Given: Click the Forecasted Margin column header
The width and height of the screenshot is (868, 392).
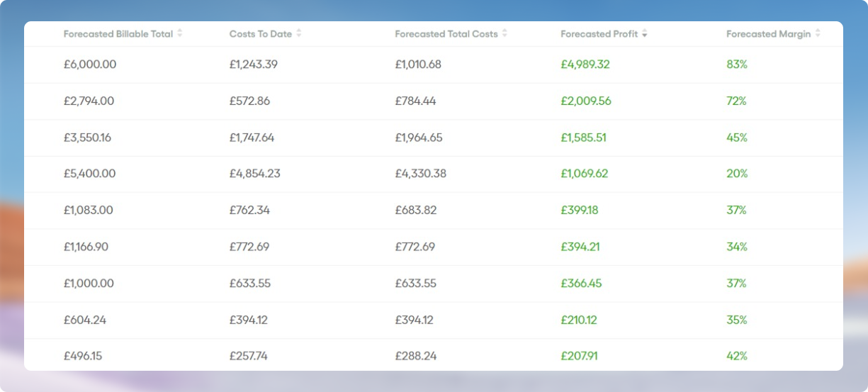Looking at the screenshot, I should (x=769, y=33).
